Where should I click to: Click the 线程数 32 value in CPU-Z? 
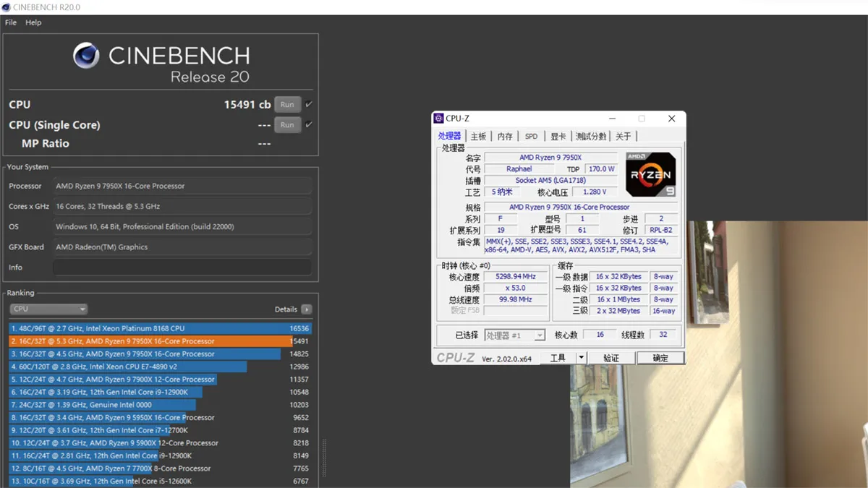[663, 335]
